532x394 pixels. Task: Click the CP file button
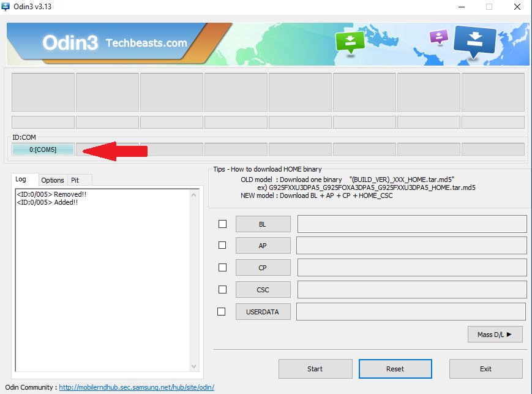263,268
